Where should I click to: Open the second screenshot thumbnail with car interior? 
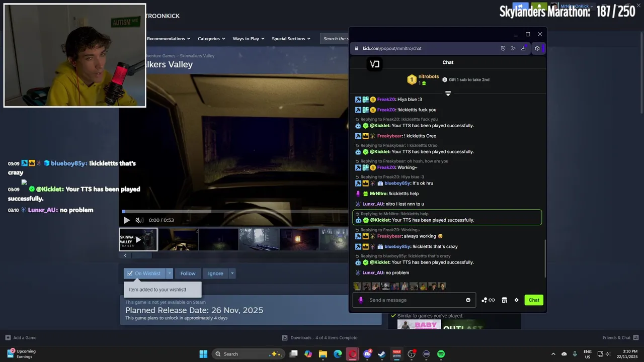tap(178, 239)
